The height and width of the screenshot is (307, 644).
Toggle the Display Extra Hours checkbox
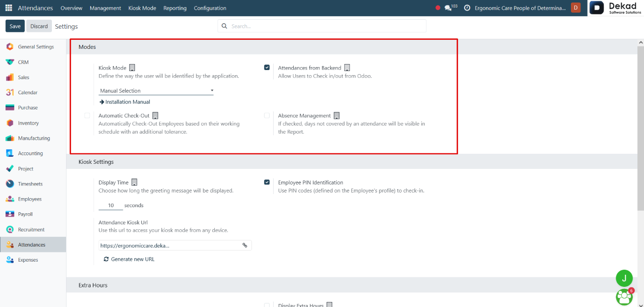tap(267, 305)
